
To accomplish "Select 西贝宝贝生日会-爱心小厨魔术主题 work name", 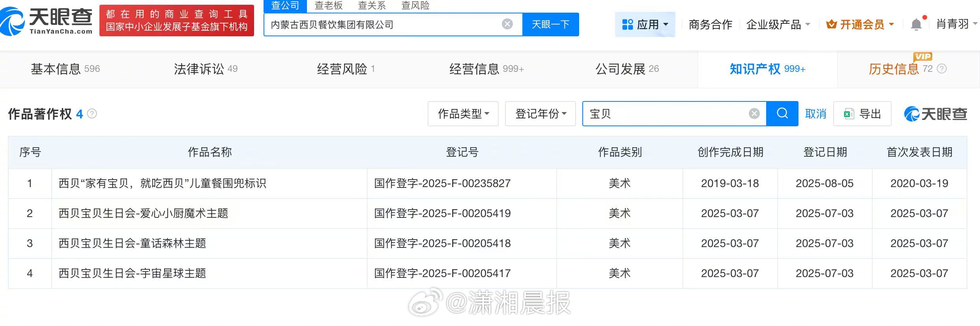I will (144, 213).
